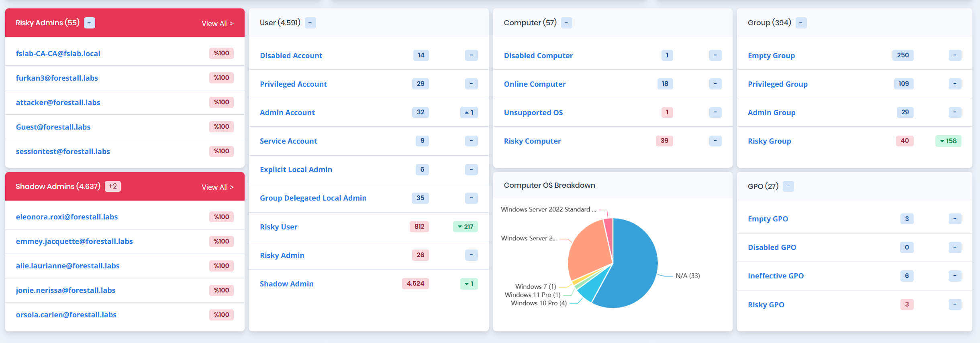Select the Unsupported OS link
This screenshot has height=343, width=980.
(x=533, y=113)
